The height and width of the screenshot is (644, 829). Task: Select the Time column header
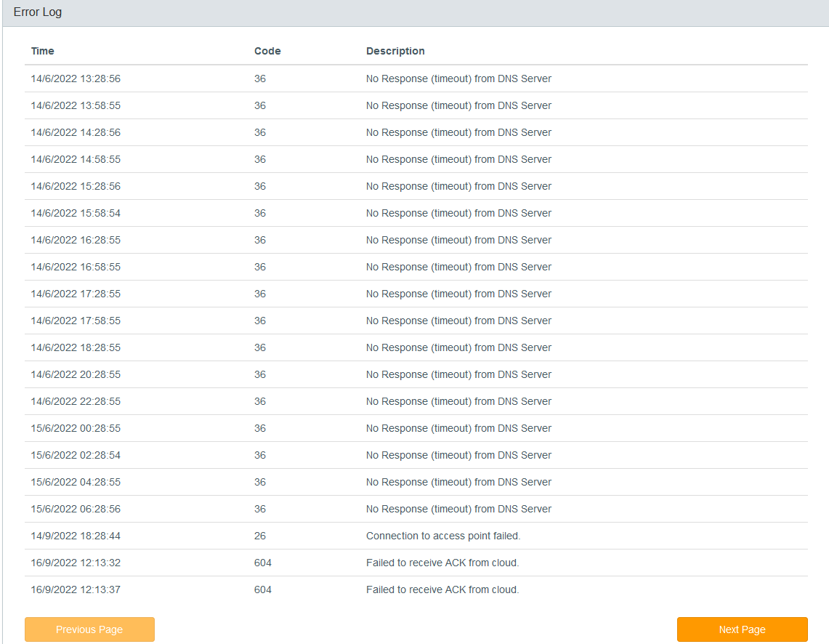42,52
